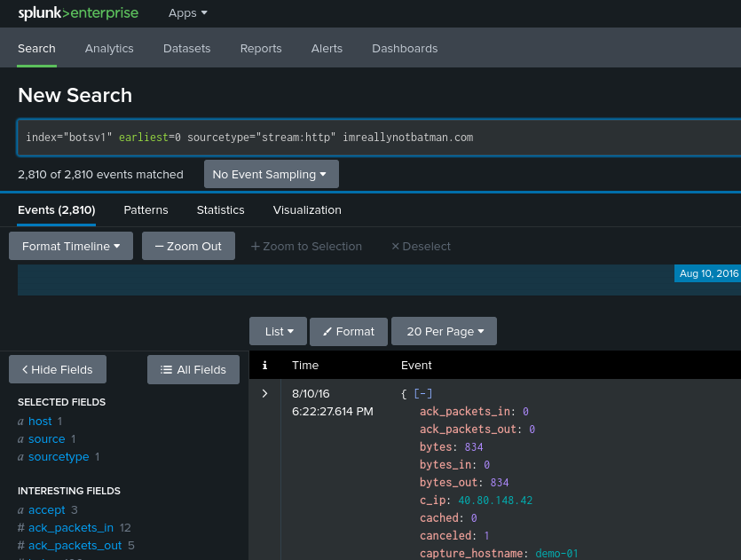Click the c_ip value 40.80.148.42
The width and height of the screenshot is (741, 560).
coord(495,500)
